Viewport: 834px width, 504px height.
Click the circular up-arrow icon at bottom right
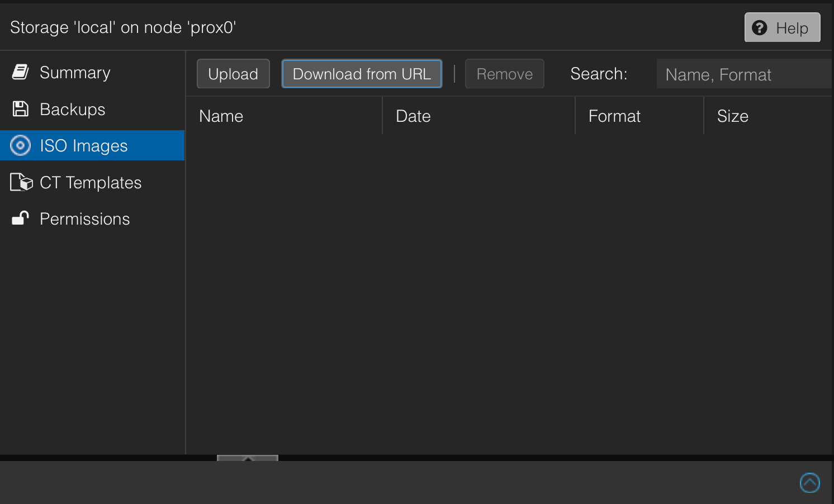(x=809, y=483)
